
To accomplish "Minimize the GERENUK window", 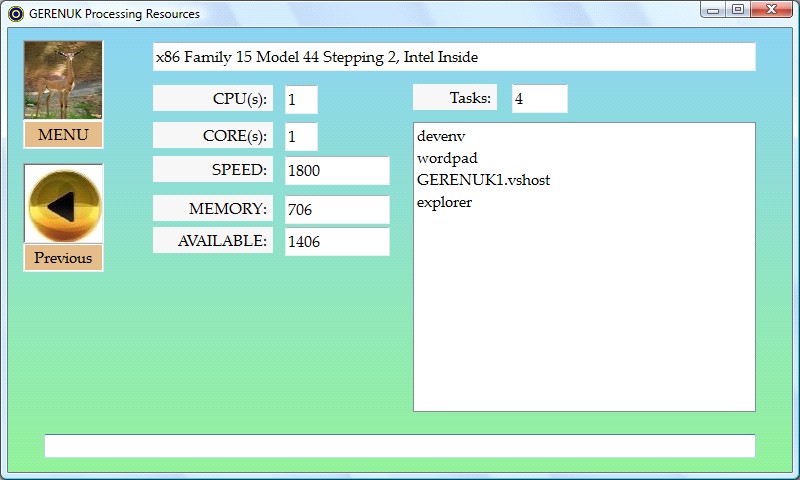I will (x=713, y=11).
